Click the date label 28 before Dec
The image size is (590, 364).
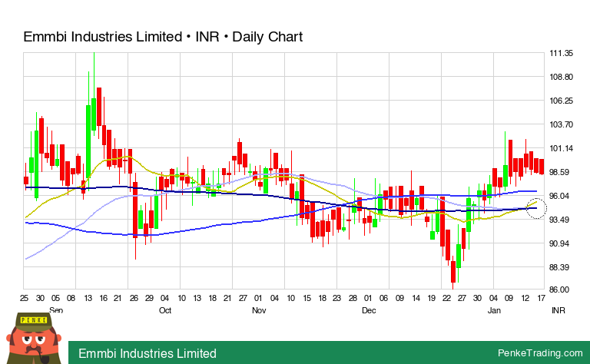[x=353, y=298]
